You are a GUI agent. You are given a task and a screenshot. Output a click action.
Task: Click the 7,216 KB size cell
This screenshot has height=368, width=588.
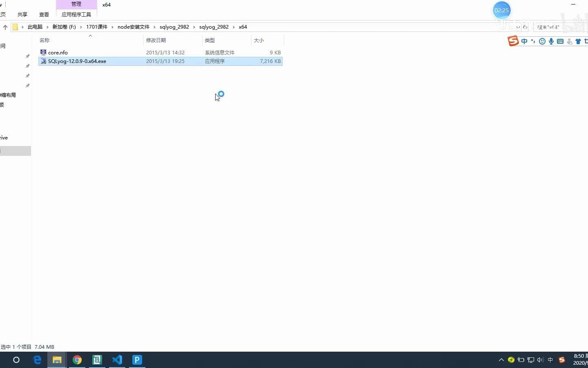[270, 61]
